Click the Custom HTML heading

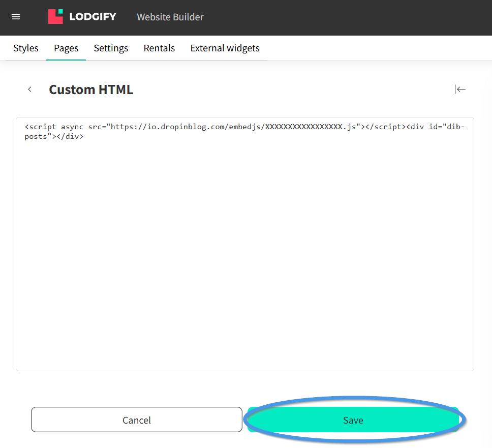[91, 90]
